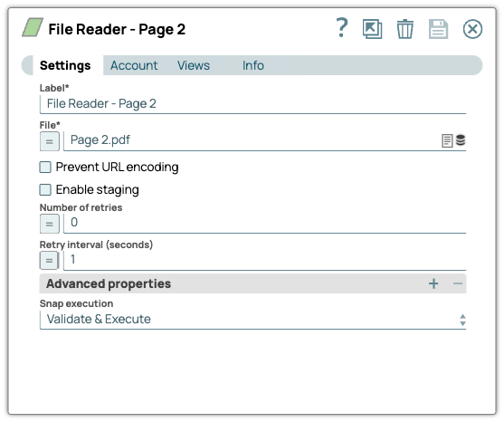Viewport: 504px width, 422px height.
Task: Open the Views tab
Action: 194,65
